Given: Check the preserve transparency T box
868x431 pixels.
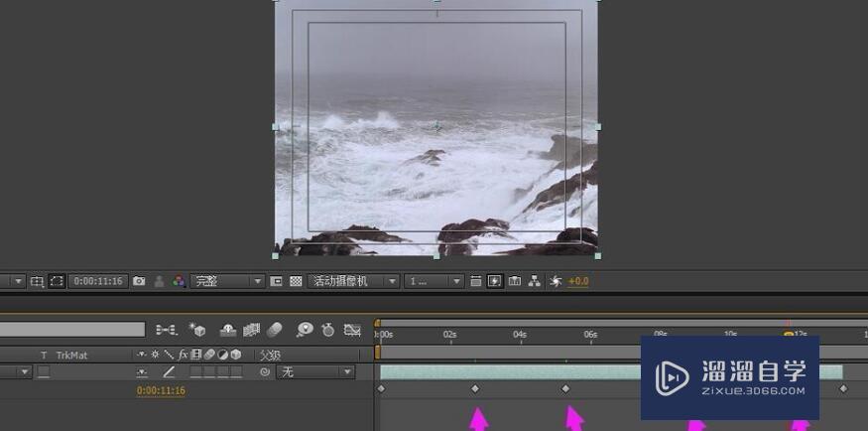Looking at the screenshot, I should 44,372.
